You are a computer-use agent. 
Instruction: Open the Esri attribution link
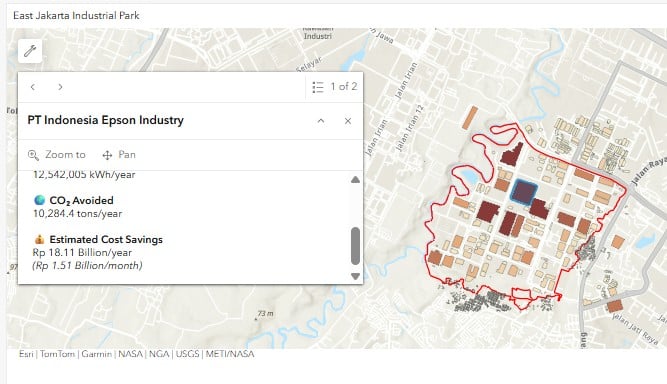[x=26, y=354]
